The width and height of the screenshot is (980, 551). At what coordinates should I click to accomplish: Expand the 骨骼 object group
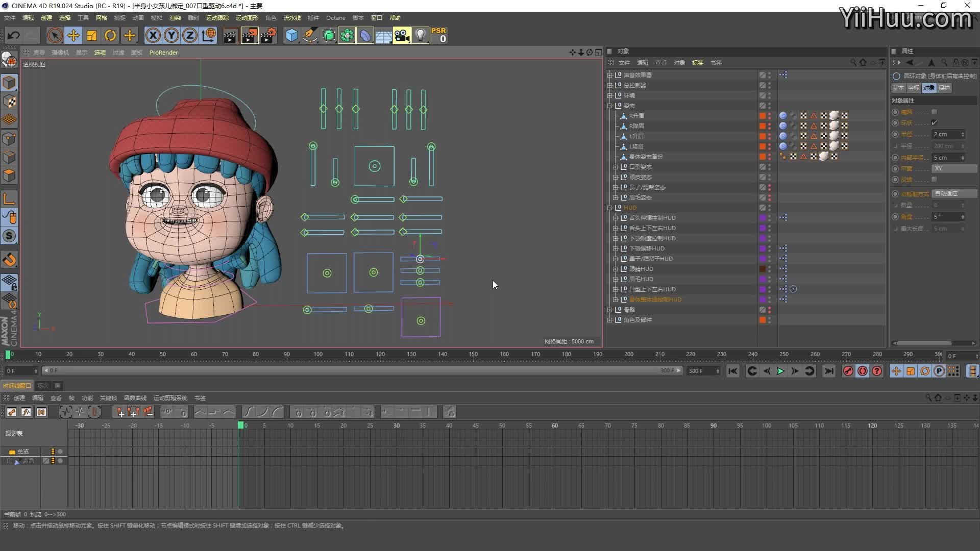[x=609, y=310]
